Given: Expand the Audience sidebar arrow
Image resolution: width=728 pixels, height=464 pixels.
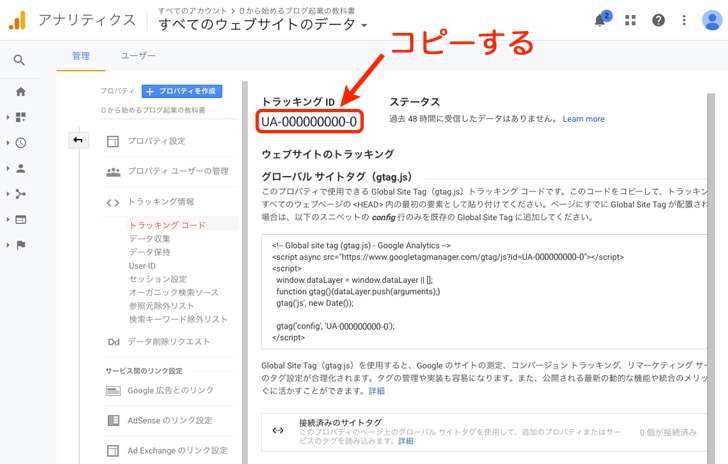Looking at the screenshot, I should [x=8, y=168].
